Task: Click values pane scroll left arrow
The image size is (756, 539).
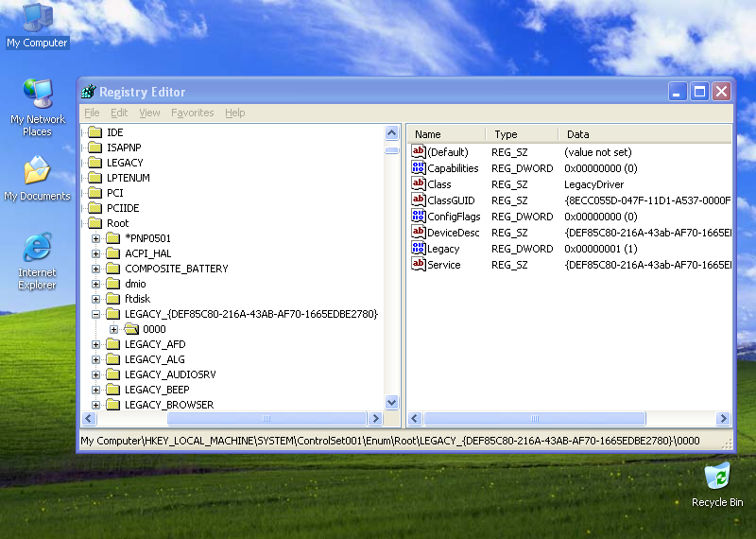Action: [x=415, y=418]
